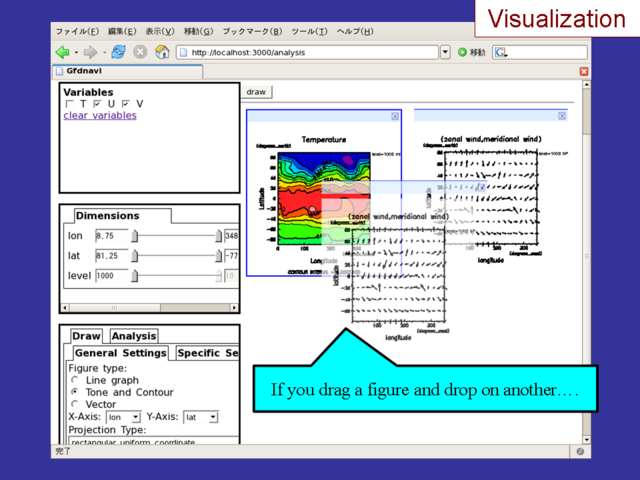
Task: Select the Tone and Contour radio button
Action: click(x=75, y=392)
